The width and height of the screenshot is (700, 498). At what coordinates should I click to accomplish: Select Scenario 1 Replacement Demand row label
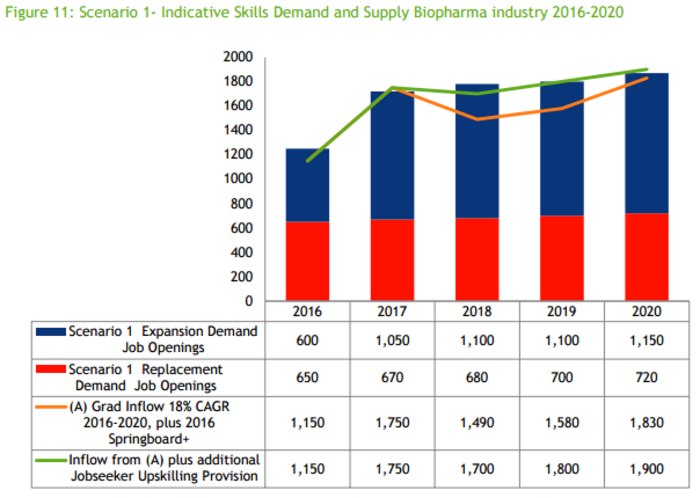pyautogui.click(x=148, y=378)
